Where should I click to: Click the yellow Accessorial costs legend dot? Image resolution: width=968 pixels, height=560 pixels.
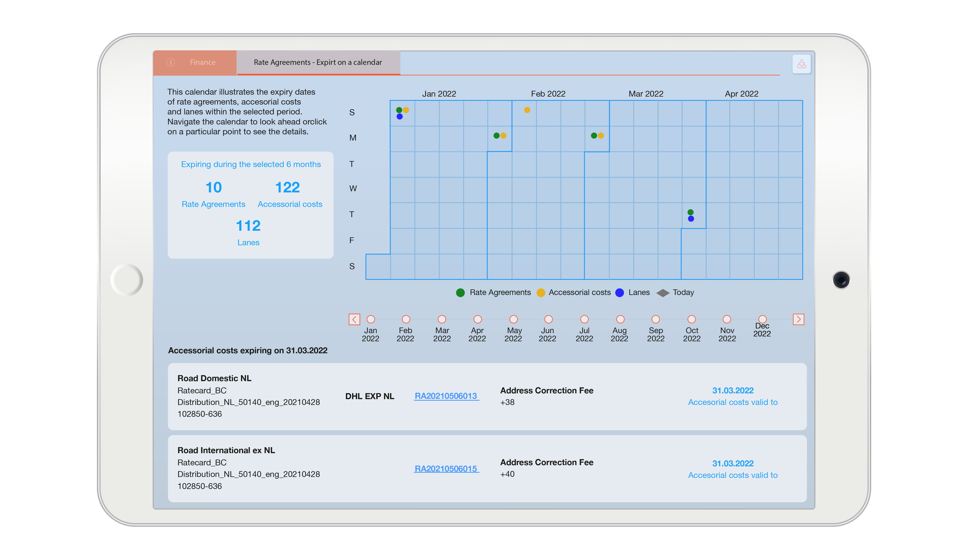click(x=540, y=293)
